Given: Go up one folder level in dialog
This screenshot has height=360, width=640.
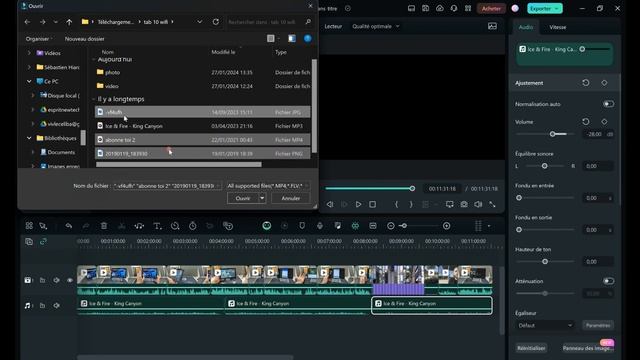Looking at the screenshot, I should coord(69,22).
